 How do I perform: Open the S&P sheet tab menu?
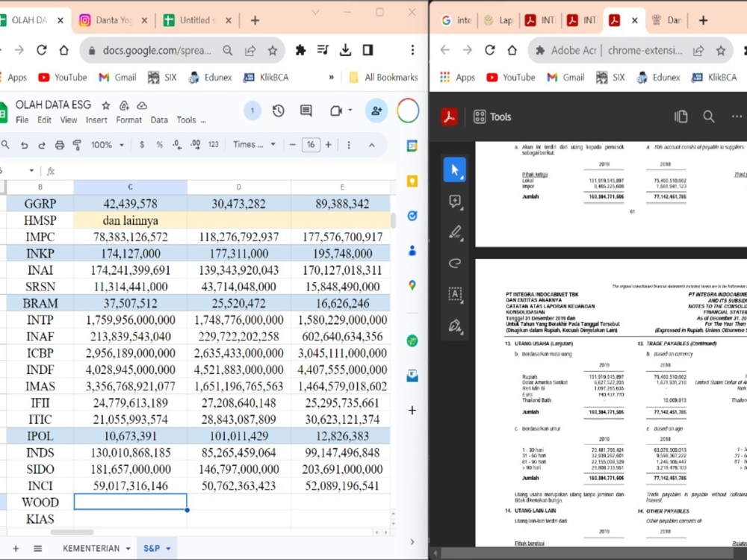point(167,547)
